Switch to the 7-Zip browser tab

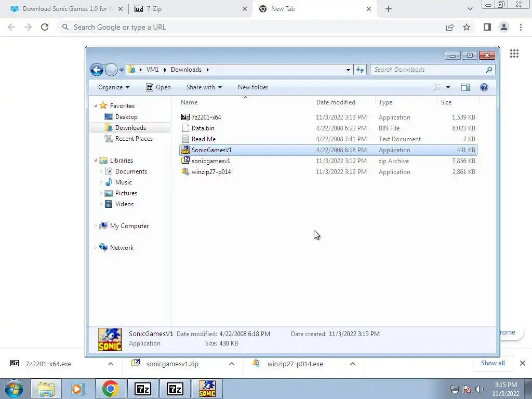[190, 9]
